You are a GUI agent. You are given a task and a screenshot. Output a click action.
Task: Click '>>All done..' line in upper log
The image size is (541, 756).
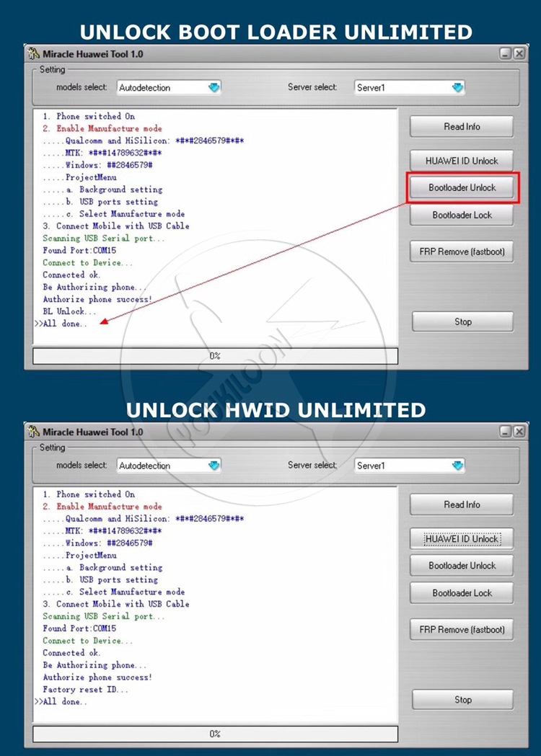coord(61,324)
